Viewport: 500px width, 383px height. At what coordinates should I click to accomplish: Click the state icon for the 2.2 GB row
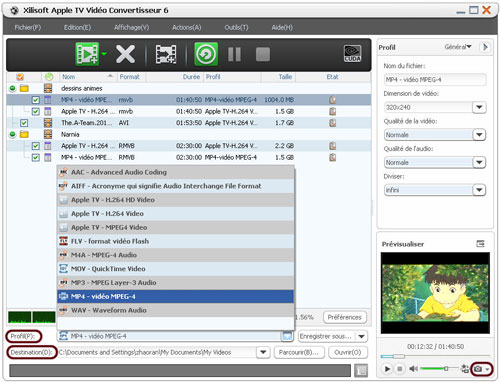click(332, 146)
